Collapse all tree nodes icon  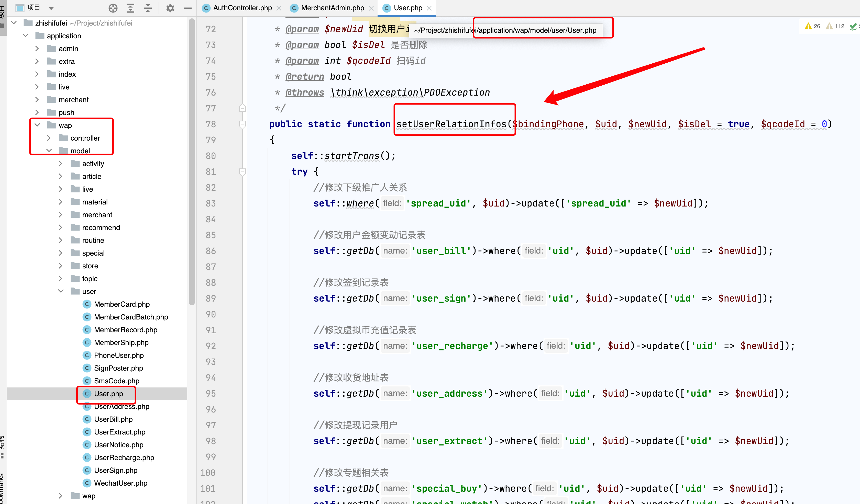pos(148,8)
